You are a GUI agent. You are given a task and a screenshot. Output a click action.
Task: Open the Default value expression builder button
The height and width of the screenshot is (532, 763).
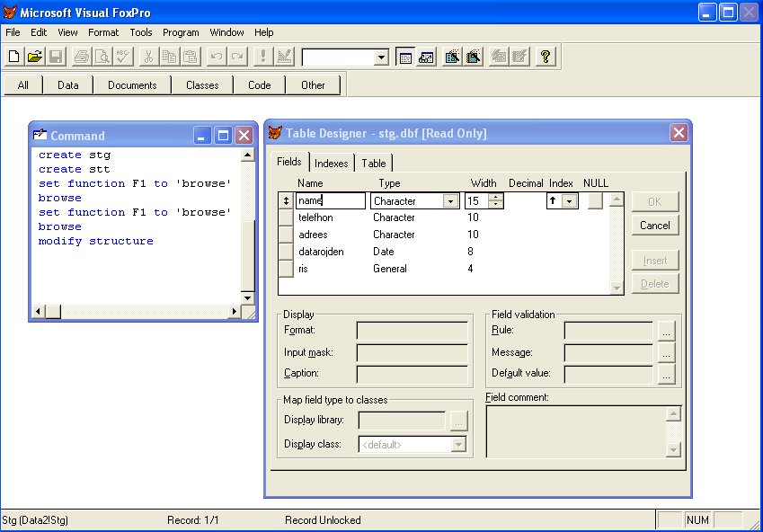[666, 375]
